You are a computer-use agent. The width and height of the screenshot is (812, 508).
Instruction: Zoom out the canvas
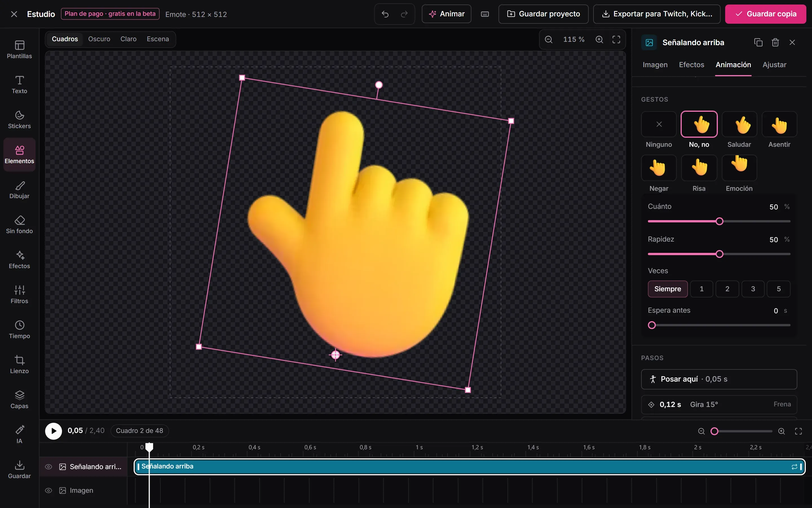[x=549, y=40]
